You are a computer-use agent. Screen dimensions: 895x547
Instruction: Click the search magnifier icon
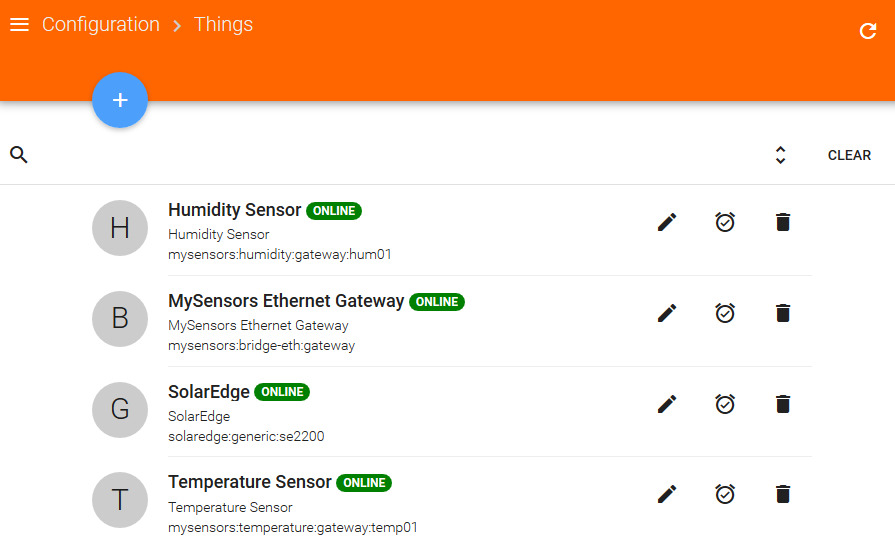point(19,155)
